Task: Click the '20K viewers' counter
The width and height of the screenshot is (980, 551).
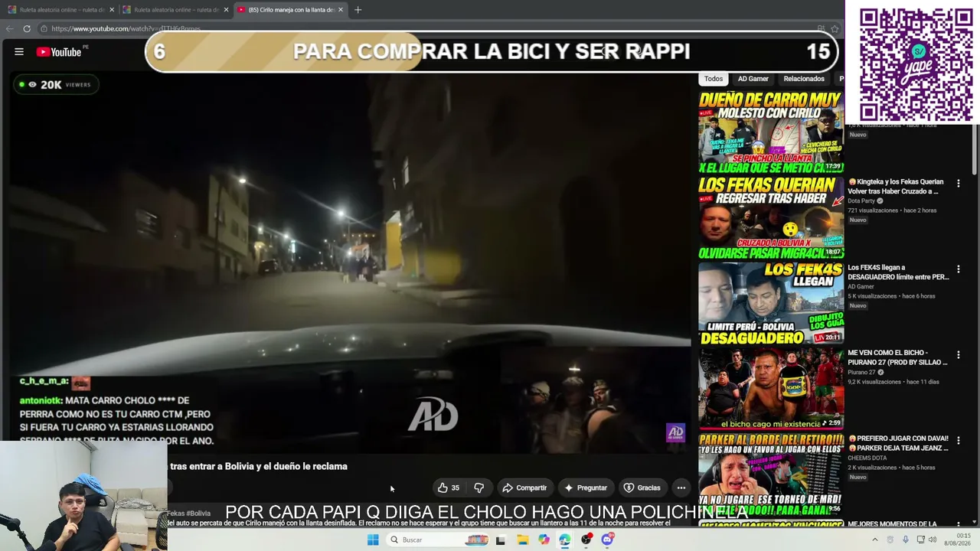Action: click(56, 84)
